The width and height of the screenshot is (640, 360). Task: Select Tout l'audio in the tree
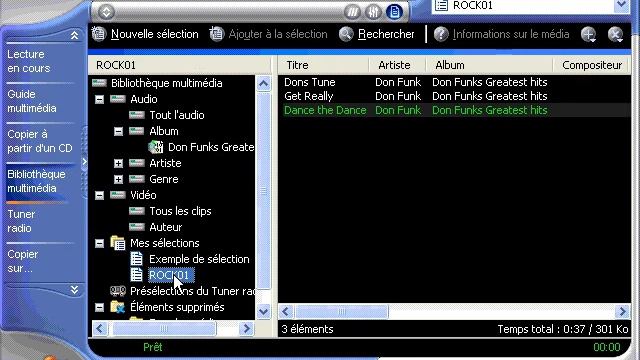(x=177, y=115)
